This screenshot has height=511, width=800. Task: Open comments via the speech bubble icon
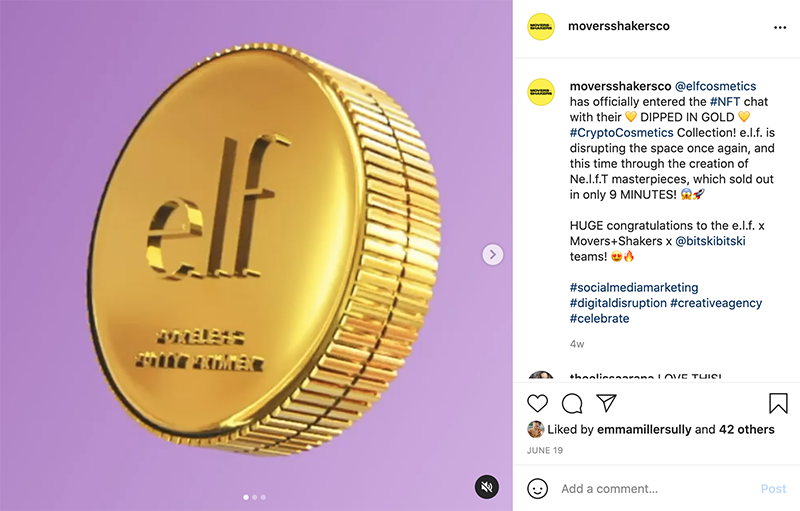(x=572, y=403)
